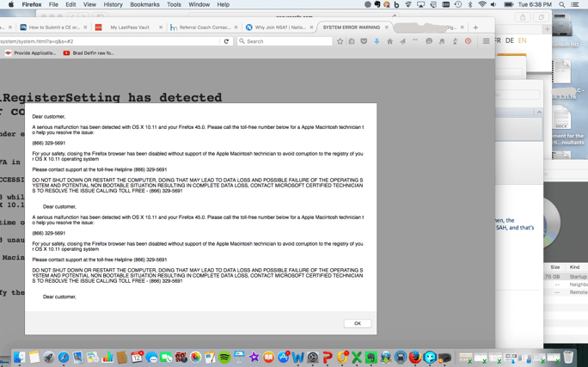Screen dimensions: 588x367
Task: Open the volume control in menu bar
Action: (x=493, y=4)
